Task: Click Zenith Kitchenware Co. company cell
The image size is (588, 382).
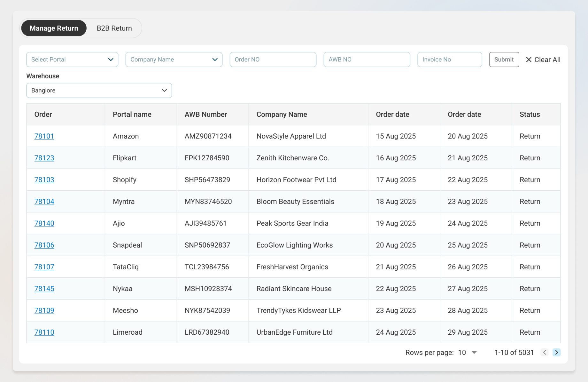Action: coord(308,158)
